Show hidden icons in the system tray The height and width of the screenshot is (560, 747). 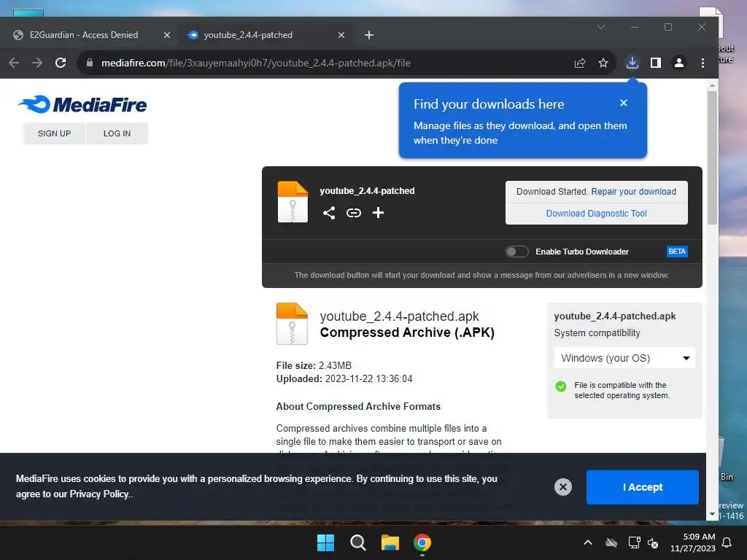588,542
